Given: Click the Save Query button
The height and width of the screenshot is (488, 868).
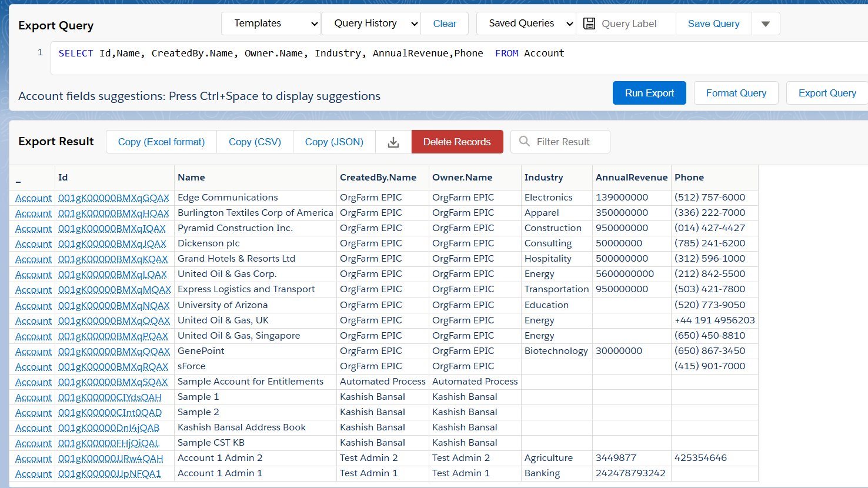Looking at the screenshot, I should point(713,24).
